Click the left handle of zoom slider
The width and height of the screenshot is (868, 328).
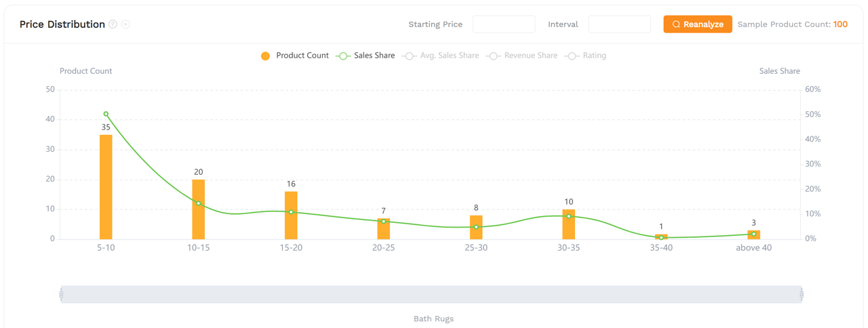point(61,295)
